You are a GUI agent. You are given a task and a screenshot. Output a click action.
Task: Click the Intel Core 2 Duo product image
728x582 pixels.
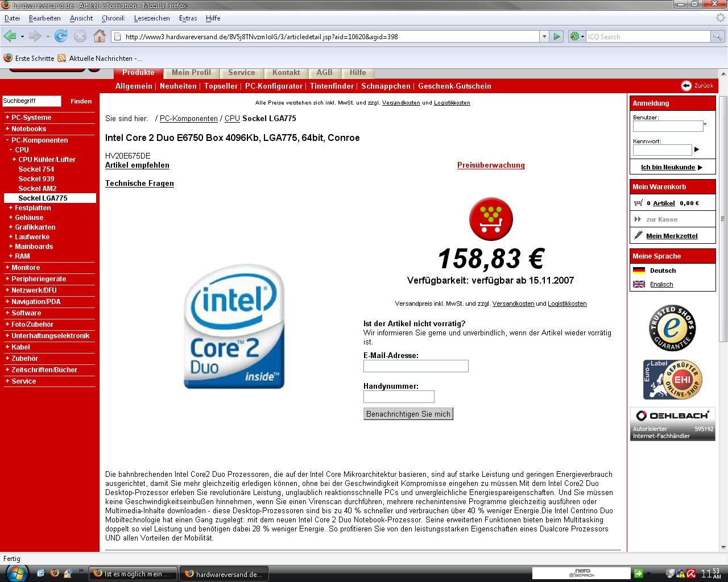click(x=234, y=327)
